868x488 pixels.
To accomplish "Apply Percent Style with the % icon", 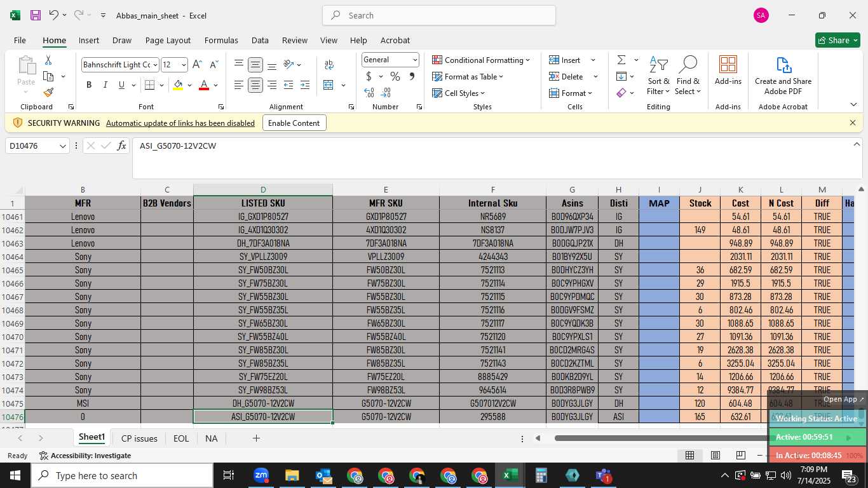I will click(x=395, y=76).
